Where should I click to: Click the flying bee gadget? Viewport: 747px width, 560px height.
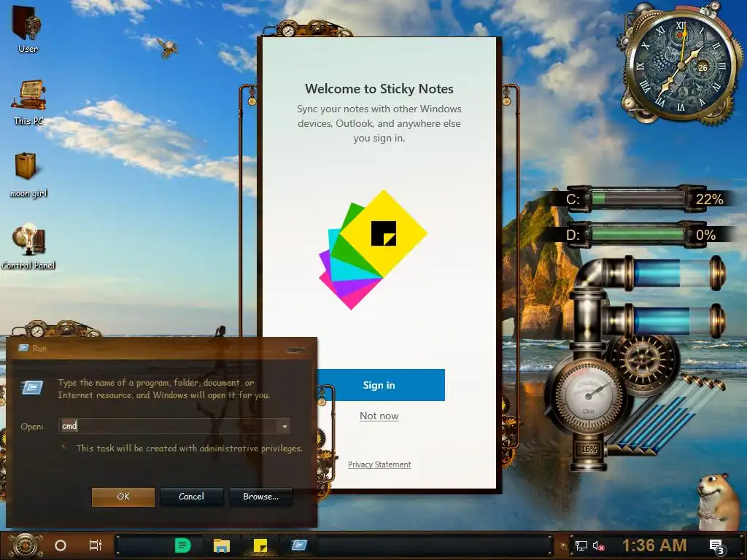167,47
